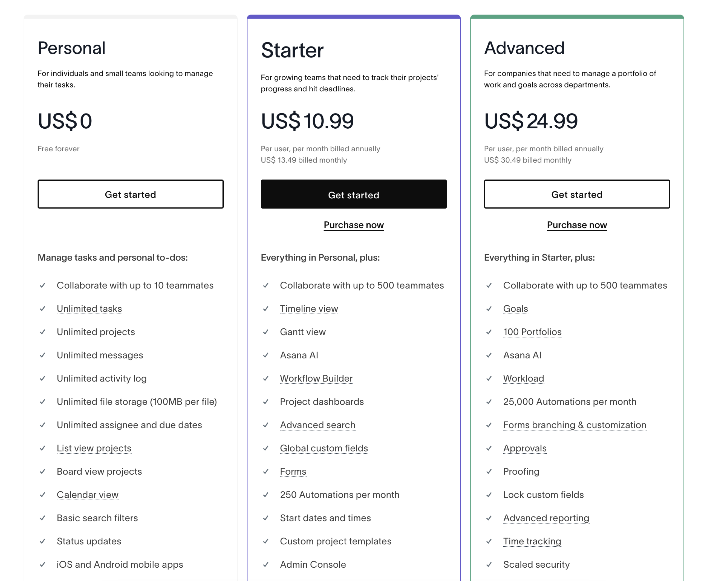Viewport: 713px width, 588px height.
Task: Click Get started on the Starter plan
Action: pos(353,194)
